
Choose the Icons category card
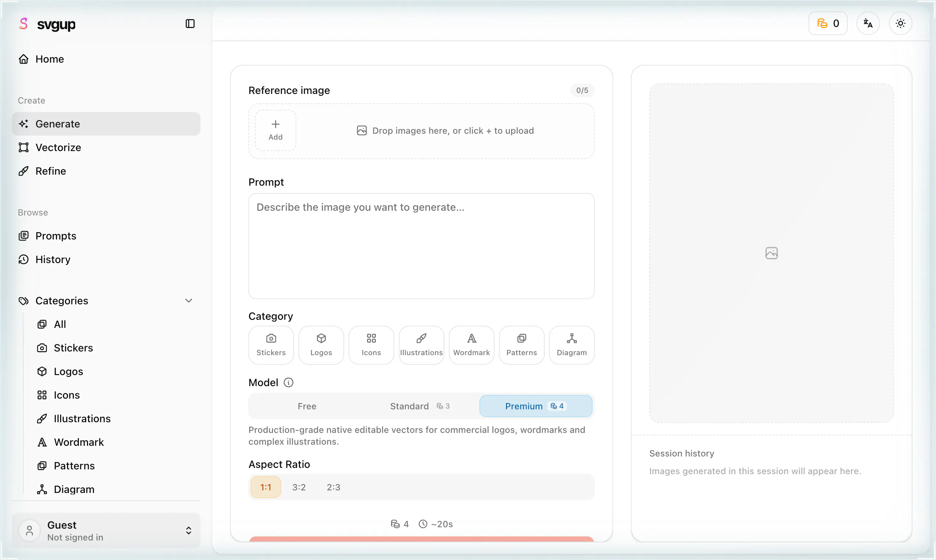point(371,345)
